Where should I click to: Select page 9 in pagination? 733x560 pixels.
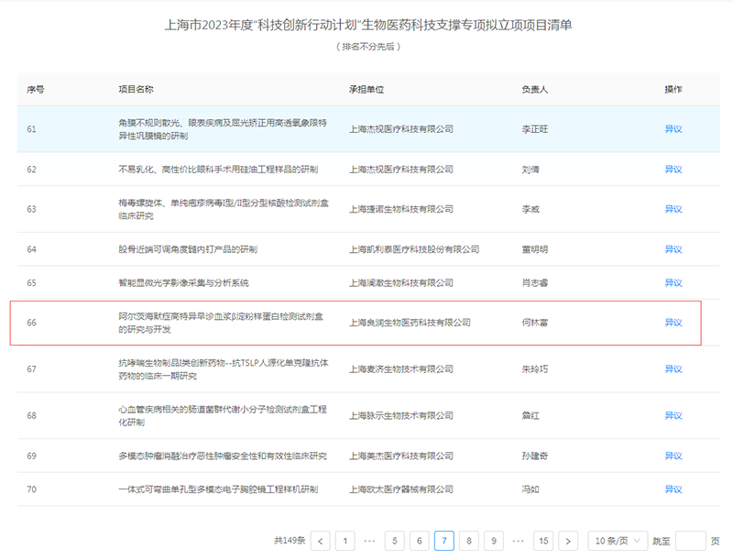point(492,542)
